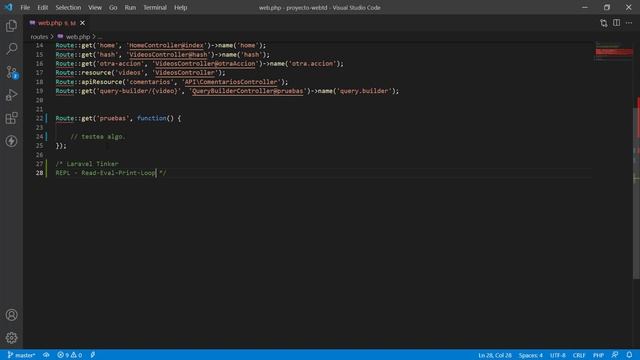Screen dimensions: 640x360
Task: Click the minimap code overview
Action: point(613,51)
